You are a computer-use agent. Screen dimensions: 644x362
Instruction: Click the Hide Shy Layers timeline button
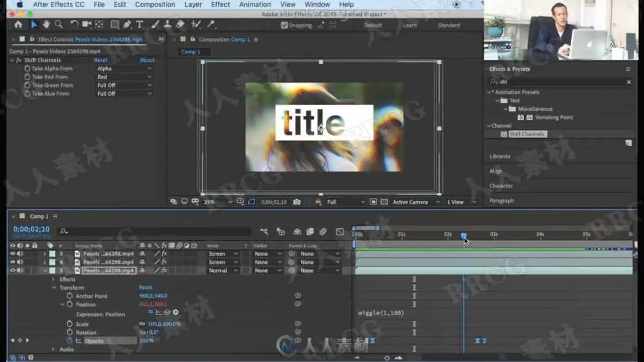[x=297, y=232]
